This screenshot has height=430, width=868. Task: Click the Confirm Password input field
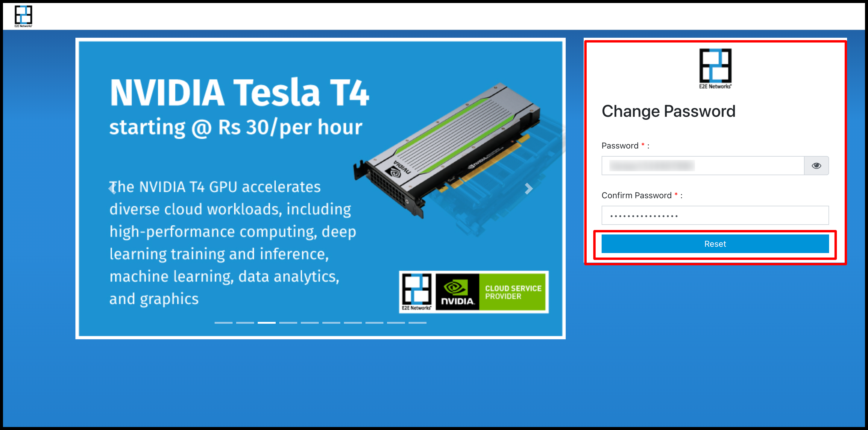[x=715, y=215]
